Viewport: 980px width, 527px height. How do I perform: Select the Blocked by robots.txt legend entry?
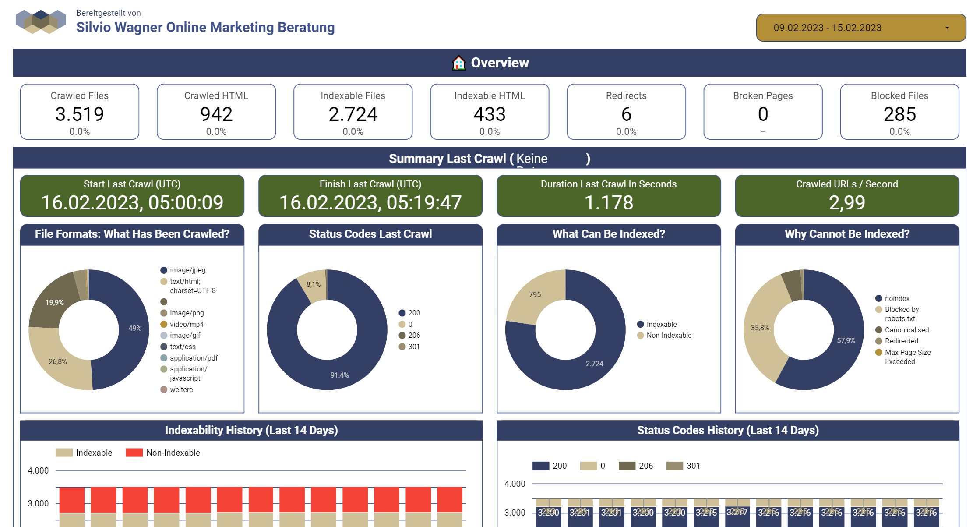click(898, 314)
